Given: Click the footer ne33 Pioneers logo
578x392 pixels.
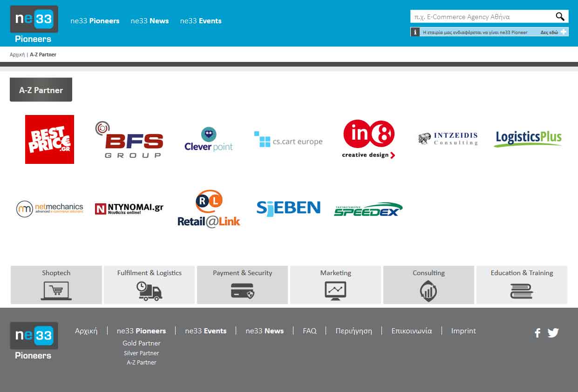Looking at the screenshot, I should (x=34, y=341).
